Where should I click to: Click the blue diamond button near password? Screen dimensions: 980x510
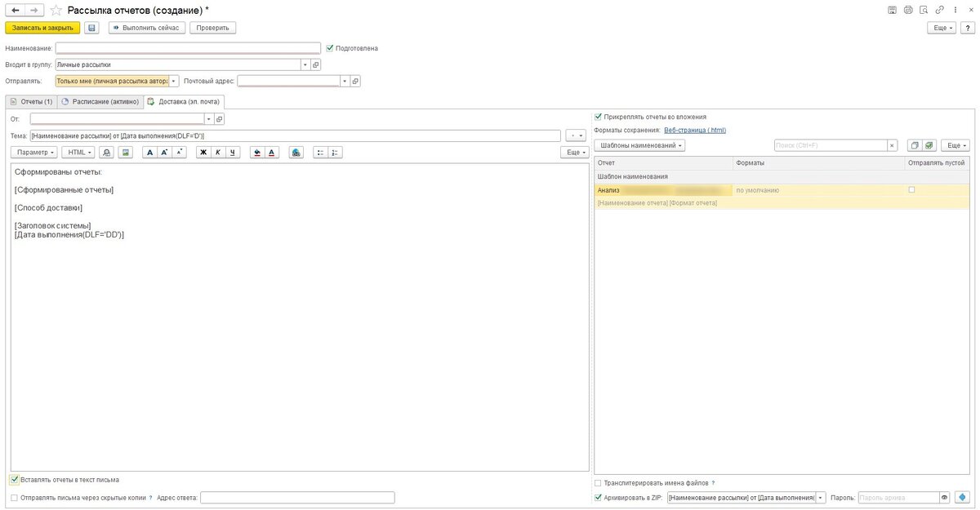(960, 497)
